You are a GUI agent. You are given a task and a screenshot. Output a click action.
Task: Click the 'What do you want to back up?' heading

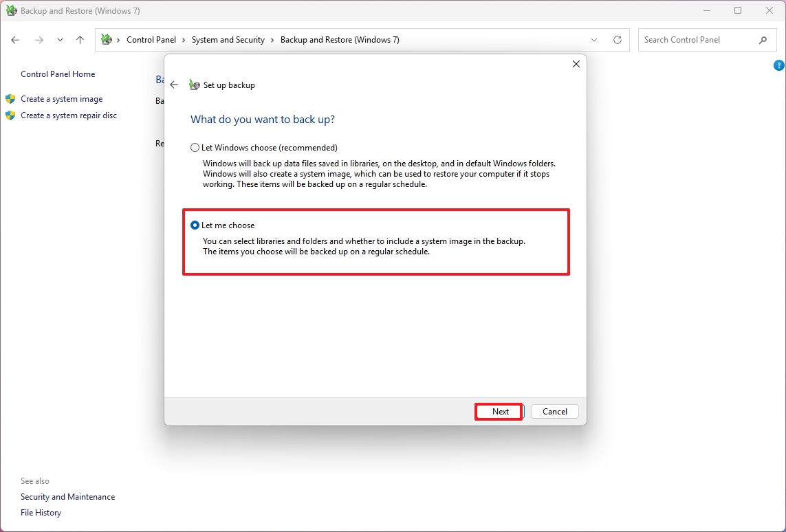point(263,119)
